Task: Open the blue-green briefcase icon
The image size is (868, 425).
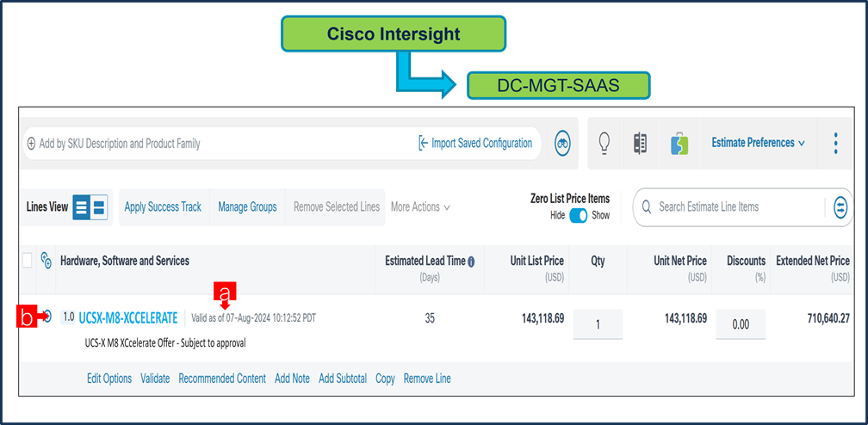Action: (x=679, y=143)
